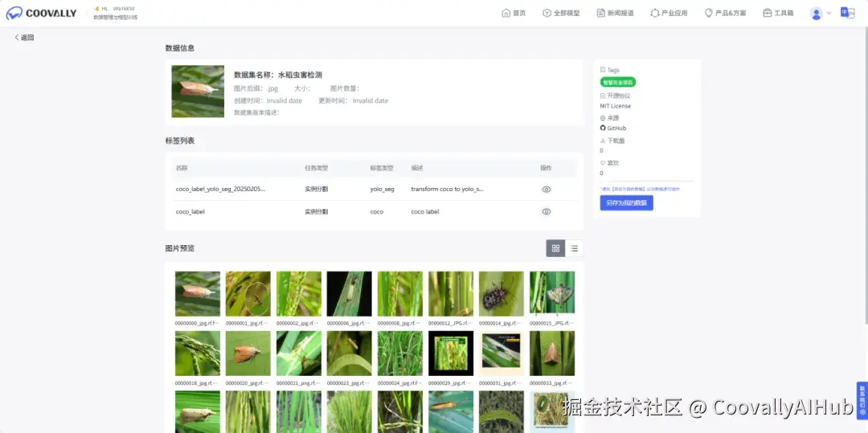868x433 pixels.
Task: Open thumbnail 00000002_jpg
Action: (x=299, y=294)
